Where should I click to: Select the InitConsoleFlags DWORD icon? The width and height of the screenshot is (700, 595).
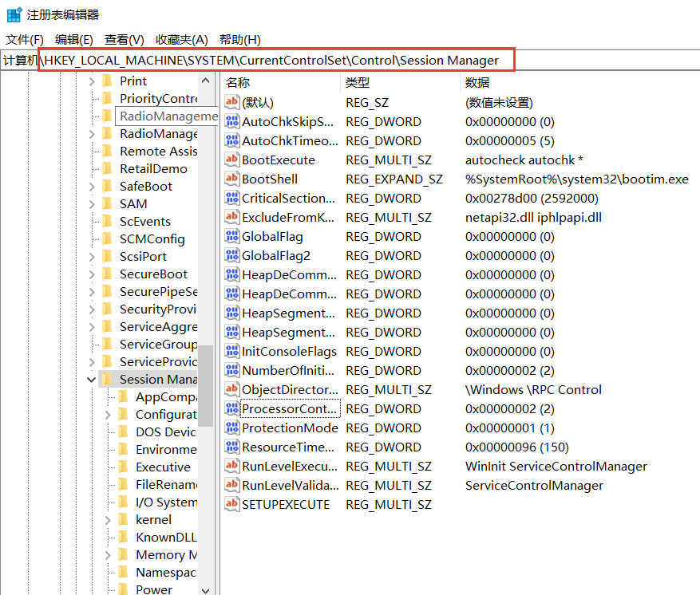tap(231, 352)
